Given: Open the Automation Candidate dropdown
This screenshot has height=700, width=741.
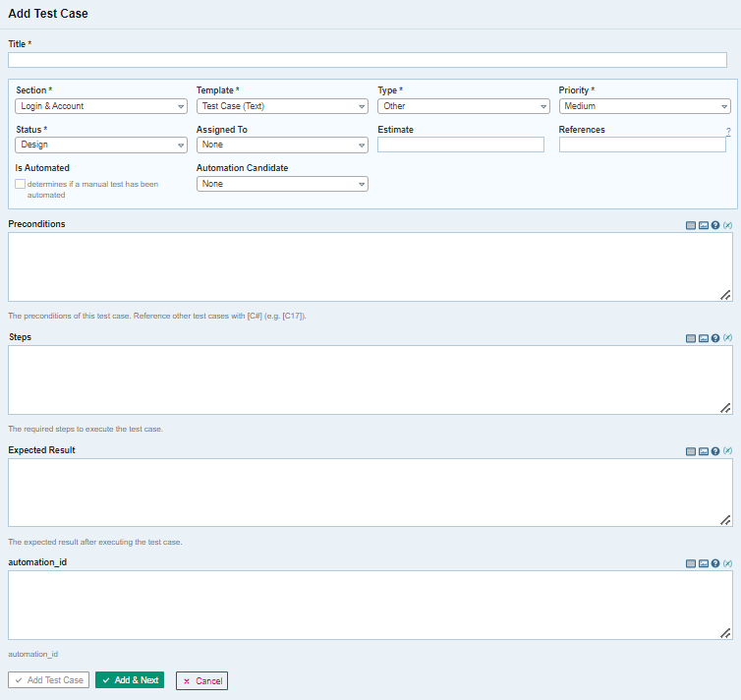Looking at the screenshot, I should click(x=282, y=184).
